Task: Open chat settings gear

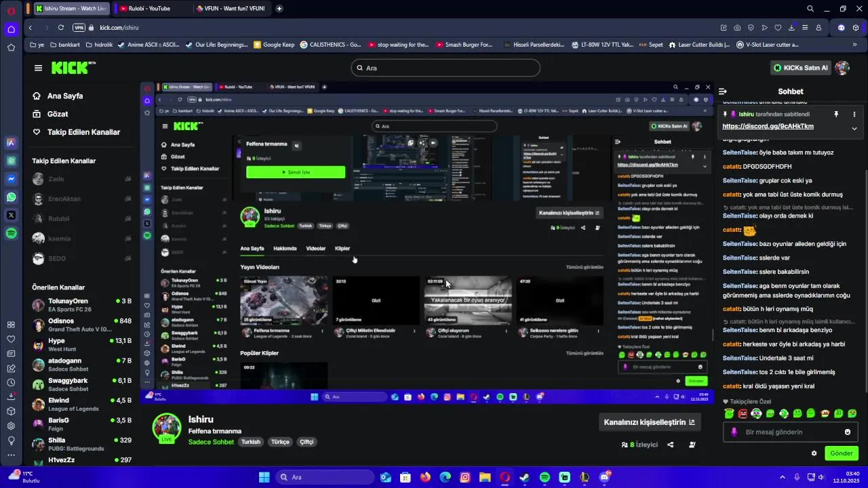Action: 814,453
